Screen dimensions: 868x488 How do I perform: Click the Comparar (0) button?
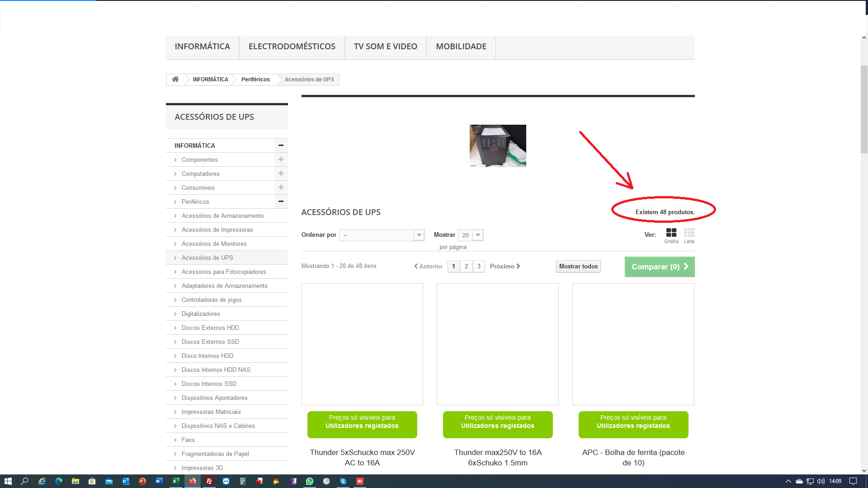click(x=660, y=267)
